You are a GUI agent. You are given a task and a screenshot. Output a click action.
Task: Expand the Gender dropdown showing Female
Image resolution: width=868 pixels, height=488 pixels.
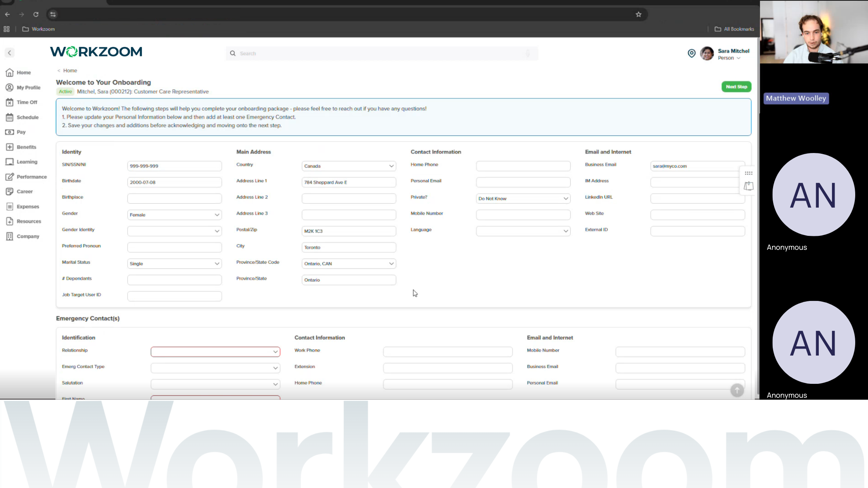click(174, 215)
